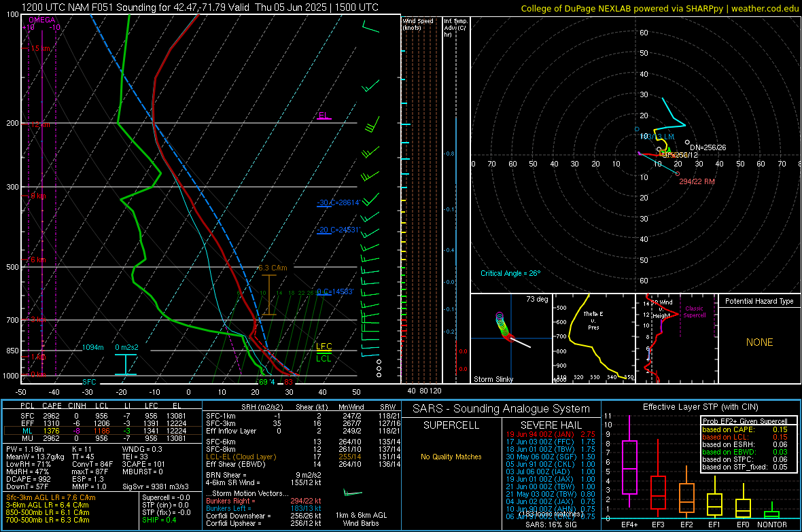This screenshot has height=532, width=802.
Task: Select the LFC level label
Action: (x=324, y=347)
